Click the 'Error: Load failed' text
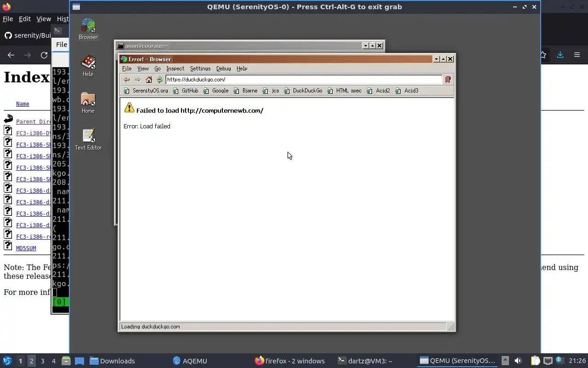This screenshot has height=368, width=588. (147, 126)
